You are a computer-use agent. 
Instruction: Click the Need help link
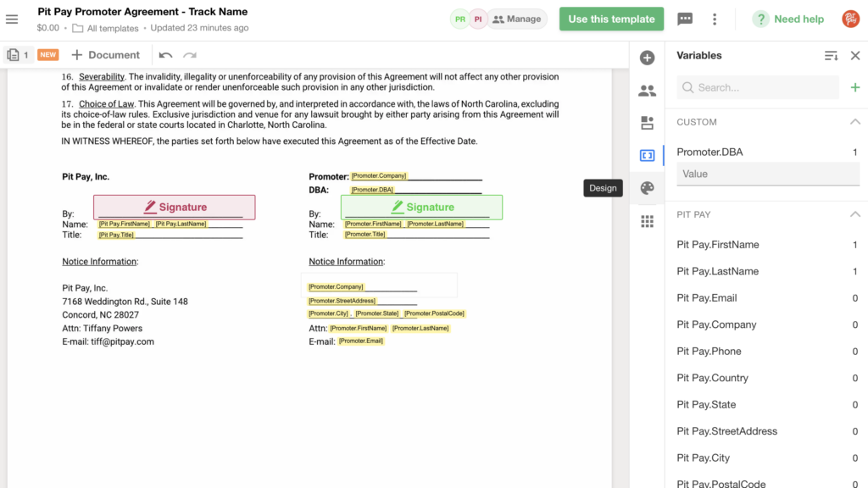click(x=788, y=19)
